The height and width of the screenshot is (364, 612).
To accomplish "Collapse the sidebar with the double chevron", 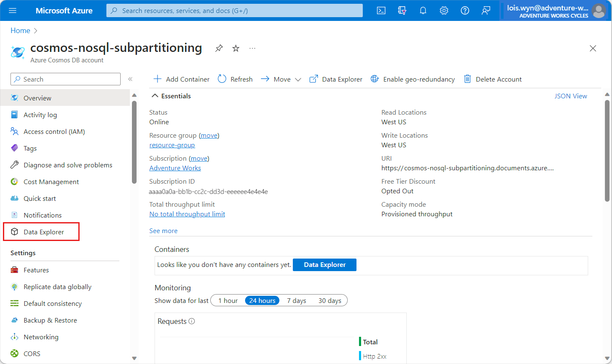I will tap(130, 79).
